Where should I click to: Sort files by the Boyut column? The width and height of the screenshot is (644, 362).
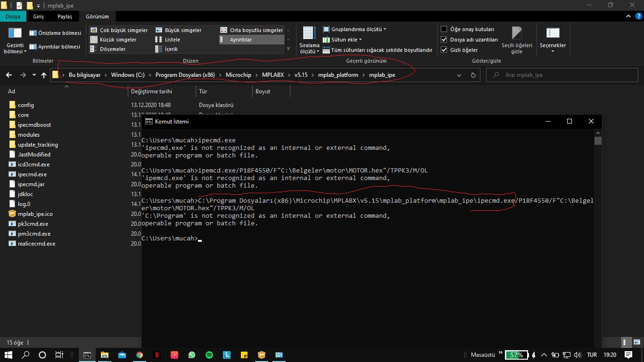pyautogui.click(x=271, y=91)
